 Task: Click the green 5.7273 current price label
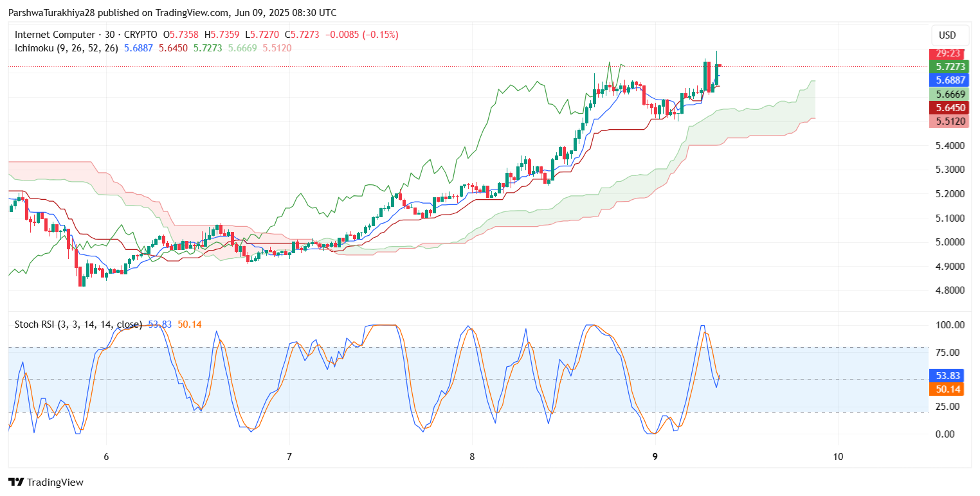point(948,67)
